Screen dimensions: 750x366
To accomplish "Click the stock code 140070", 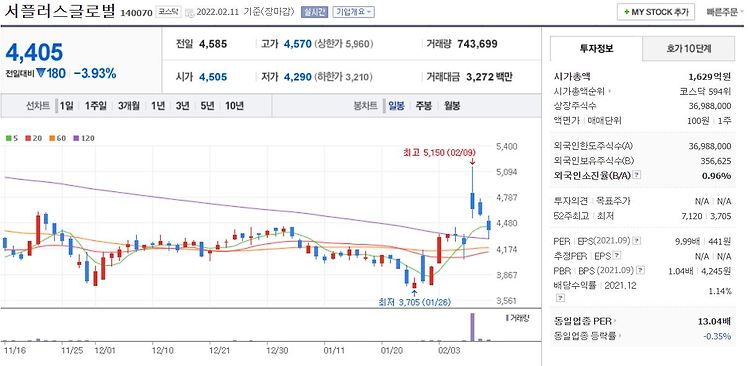I will (136, 13).
